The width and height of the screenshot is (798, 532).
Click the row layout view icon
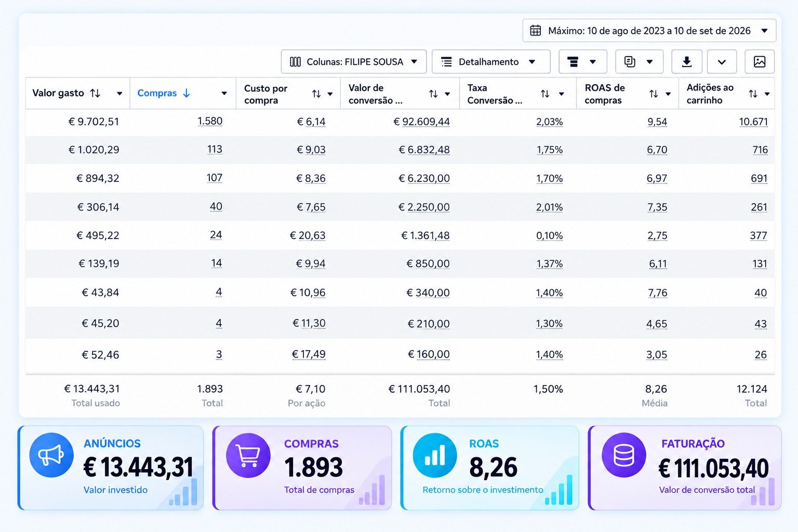point(573,62)
